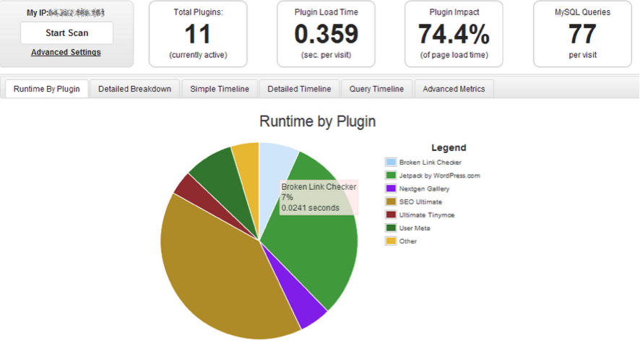
Task: View the Query Timeline tab
Action: (x=376, y=89)
